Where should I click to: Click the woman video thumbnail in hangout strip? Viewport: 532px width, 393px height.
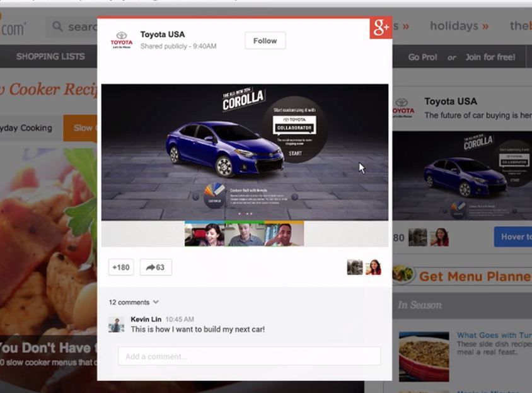205,234
